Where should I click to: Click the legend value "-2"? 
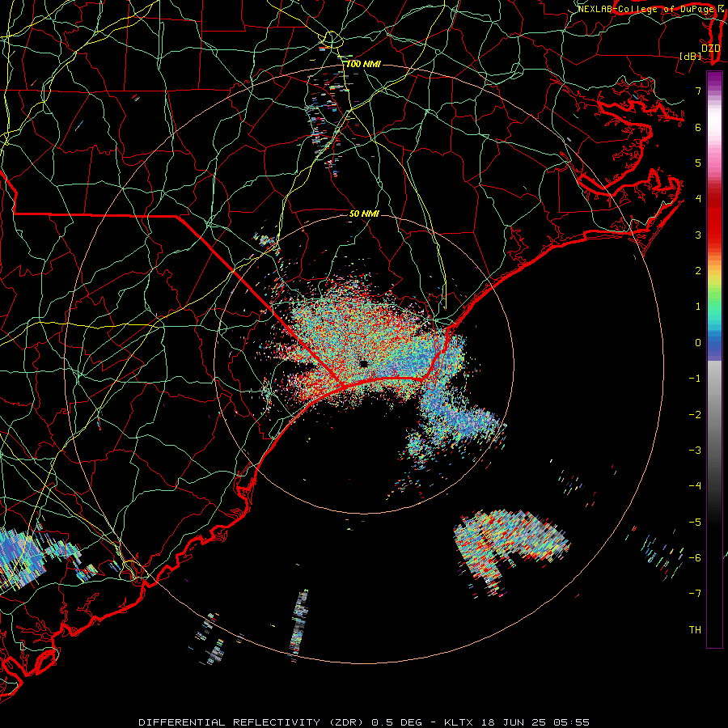pos(695,414)
